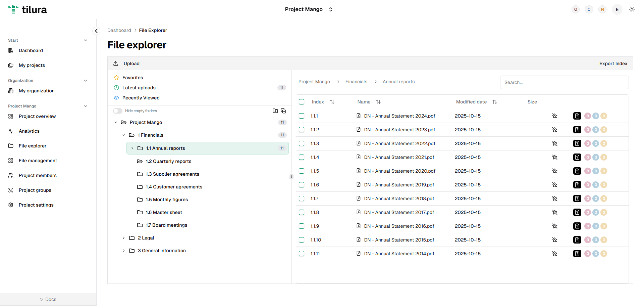Screen dimensions: 644x306
Task: Click the Export Index button
Action: point(613,63)
